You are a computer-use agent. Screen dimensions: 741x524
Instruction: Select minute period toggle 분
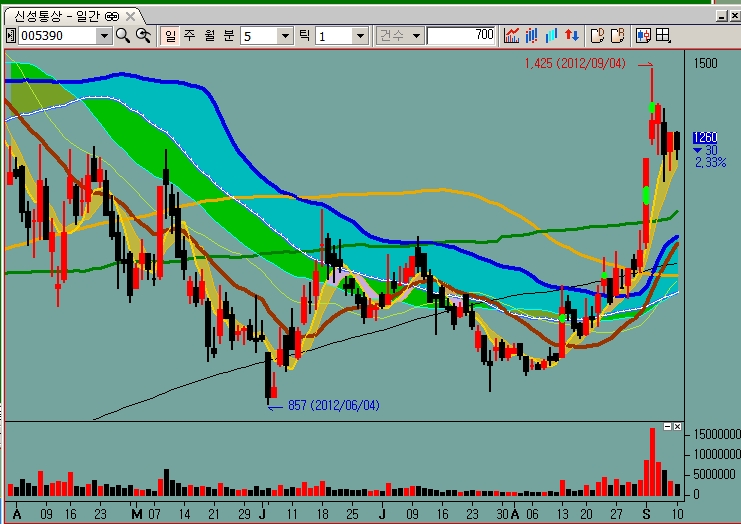click(229, 35)
